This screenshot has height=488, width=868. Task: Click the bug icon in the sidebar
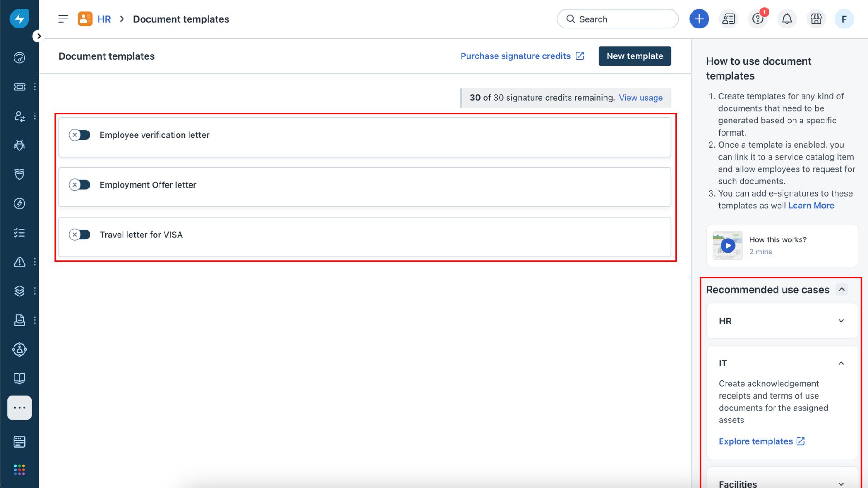click(x=19, y=145)
